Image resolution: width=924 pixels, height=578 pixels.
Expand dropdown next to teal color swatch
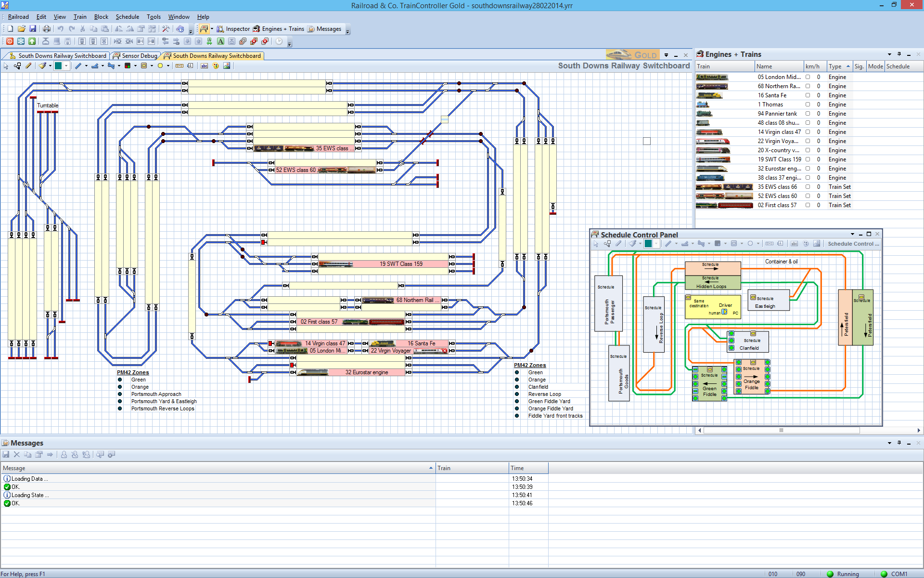click(66, 66)
